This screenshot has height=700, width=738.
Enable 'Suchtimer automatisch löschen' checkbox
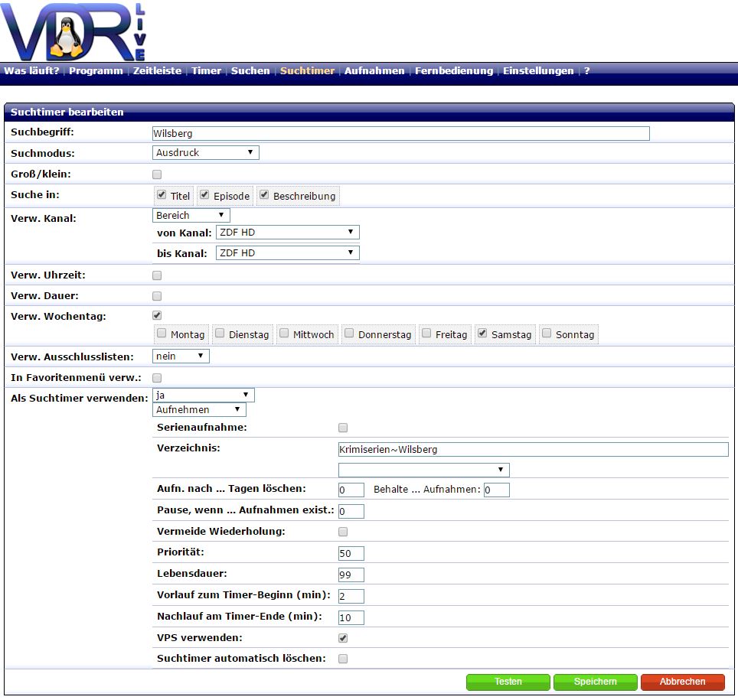click(x=343, y=659)
